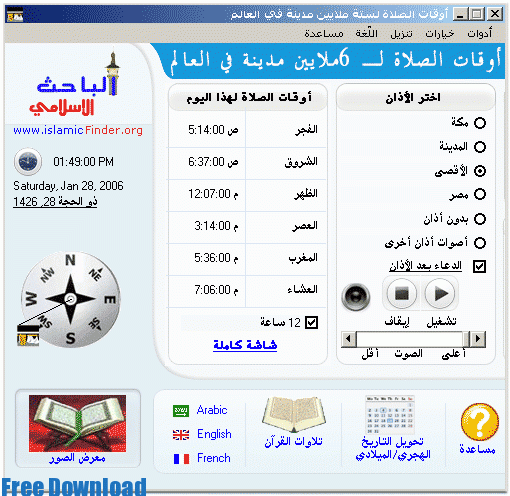This screenshot has width=510, height=496.
Task: Click the world clock globe icon
Action: point(28,162)
